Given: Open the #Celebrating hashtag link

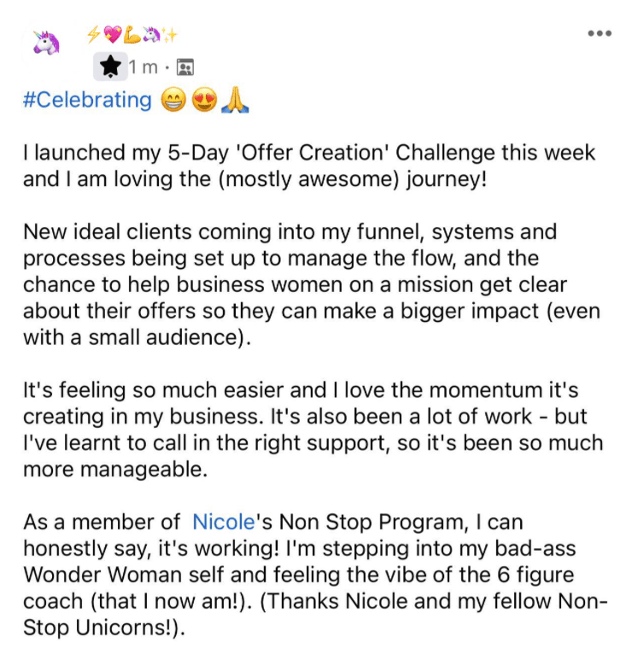Looking at the screenshot, I should coord(87,100).
